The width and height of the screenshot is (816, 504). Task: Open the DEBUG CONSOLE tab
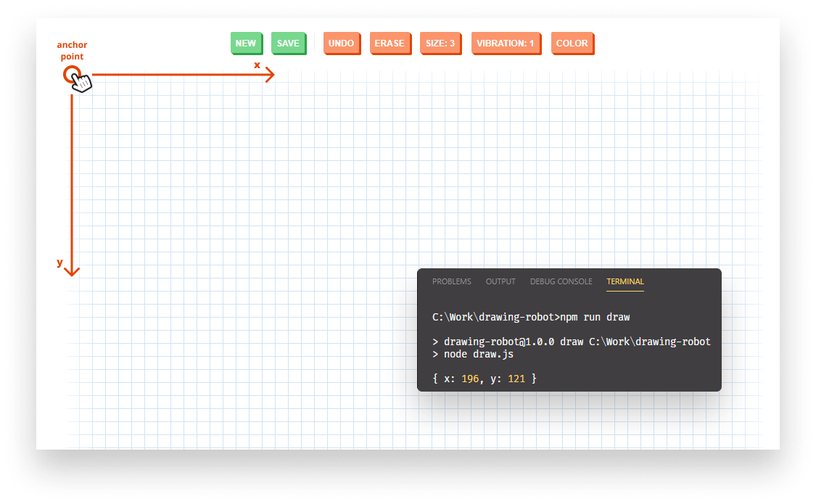[561, 281]
